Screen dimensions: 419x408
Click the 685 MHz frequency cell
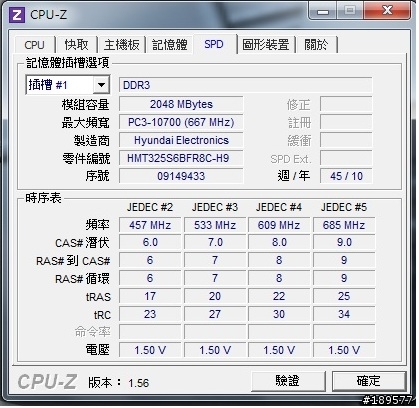pos(344,225)
